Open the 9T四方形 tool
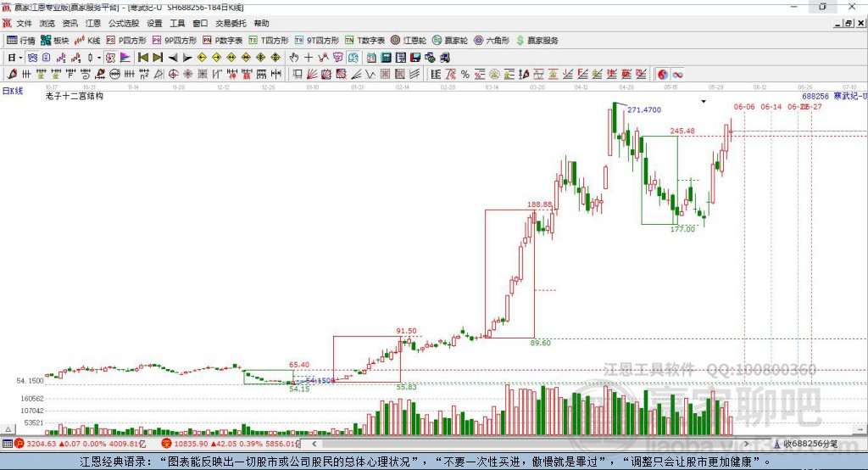The width and height of the screenshot is (868, 470). click(x=317, y=41)
